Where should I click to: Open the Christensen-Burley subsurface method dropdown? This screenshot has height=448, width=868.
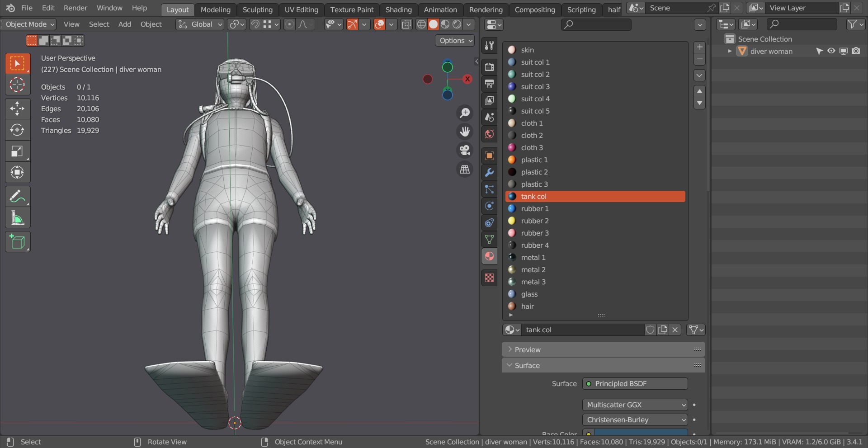coord(635,420)
